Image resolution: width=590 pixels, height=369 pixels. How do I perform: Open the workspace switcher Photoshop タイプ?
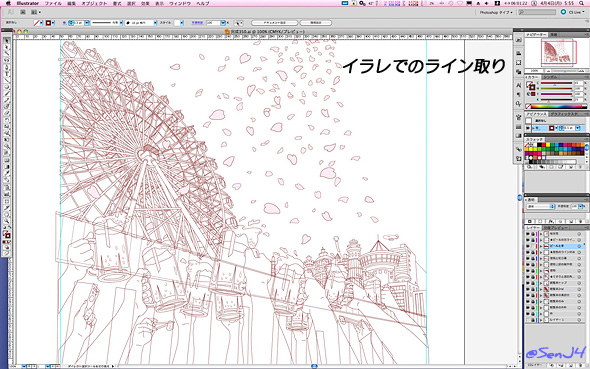[x=496, y=12]
